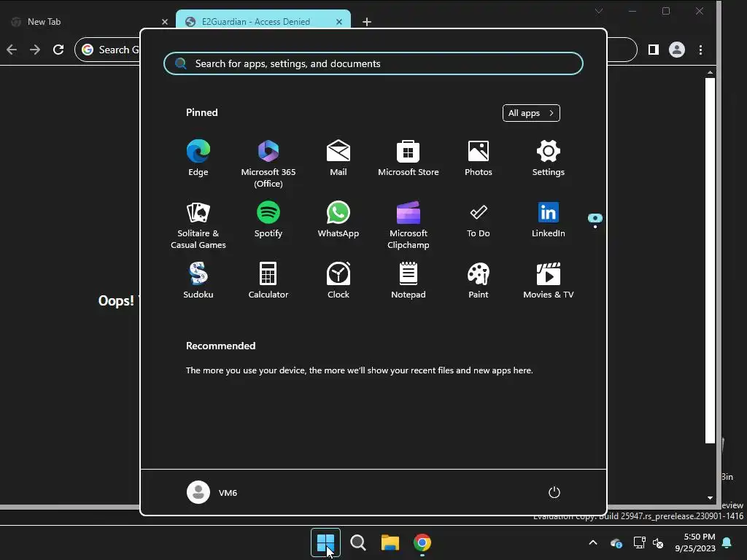Open Spotify

coord(268,220)
